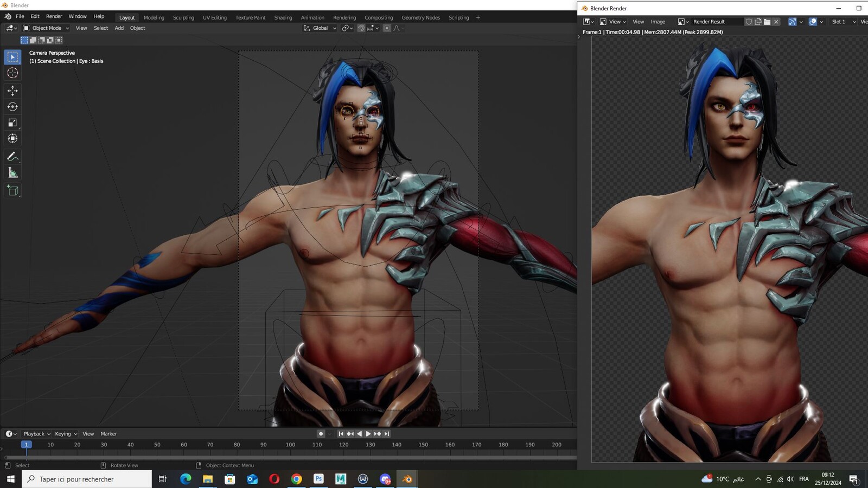Open the File menu
Viewport: 868px width, 488px height.
click(20, 16)
